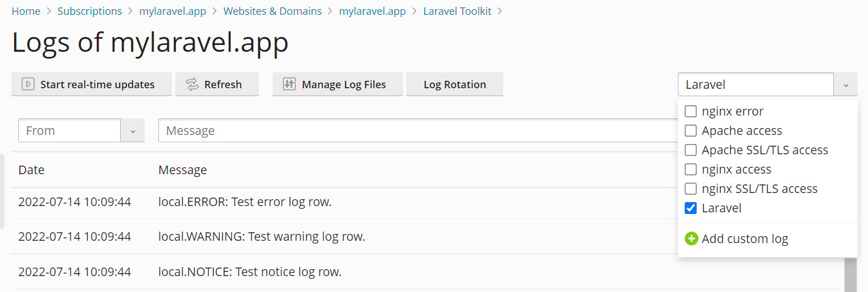Click the Manage Log Files sliders icon
Viewport: 868px width, 292px height.
pos(289,84)
